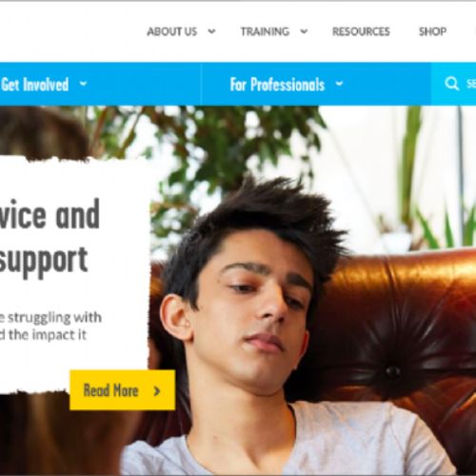Open the ABOUT US menu item

pos(172,31)
